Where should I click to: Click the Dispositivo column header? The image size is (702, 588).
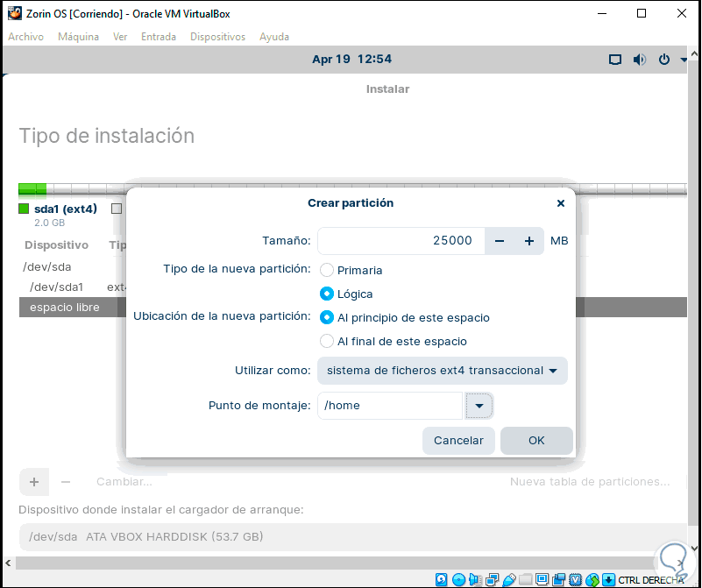[x=56, y=245]
